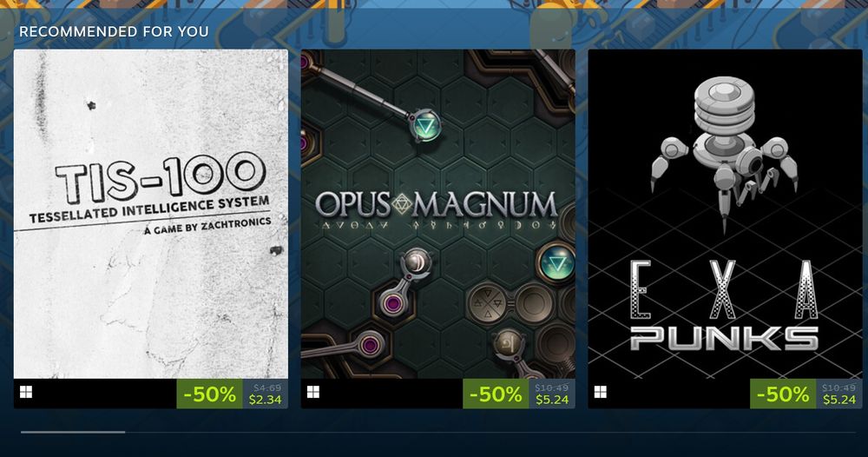Click the TIS-100 title logo text
868x457 pixels.
click(161, 176)
